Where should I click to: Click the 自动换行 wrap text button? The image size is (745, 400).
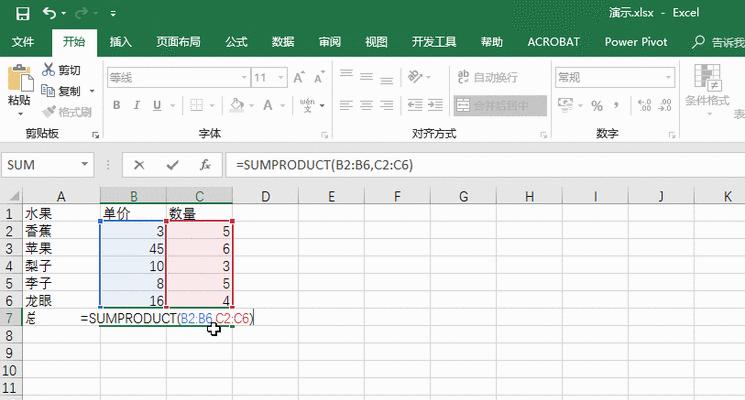pos(487,77)
